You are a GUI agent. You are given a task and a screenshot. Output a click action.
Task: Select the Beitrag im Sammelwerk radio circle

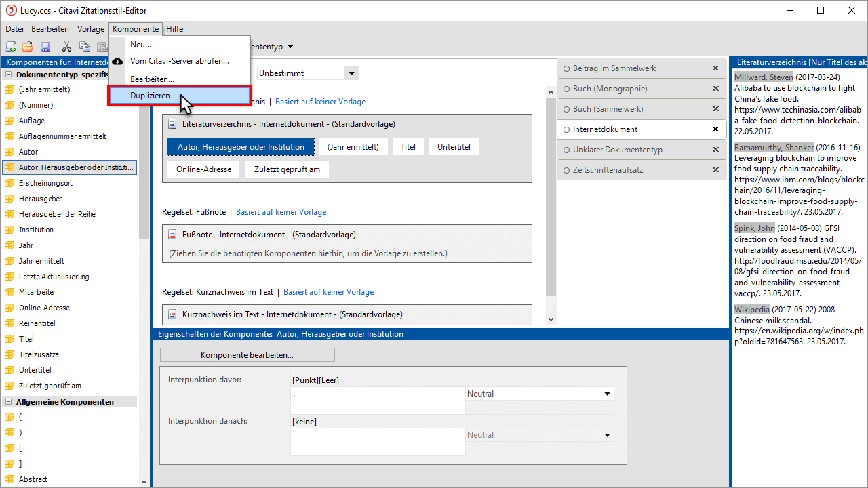click(566, 68)
